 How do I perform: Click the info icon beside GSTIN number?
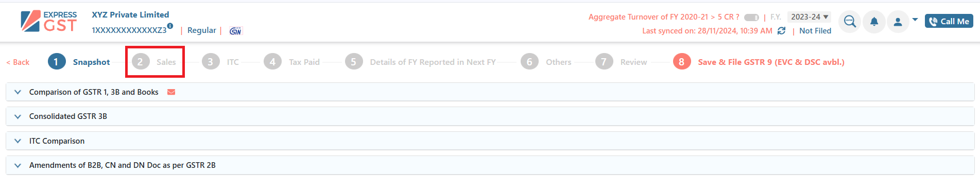click(170, 26)
